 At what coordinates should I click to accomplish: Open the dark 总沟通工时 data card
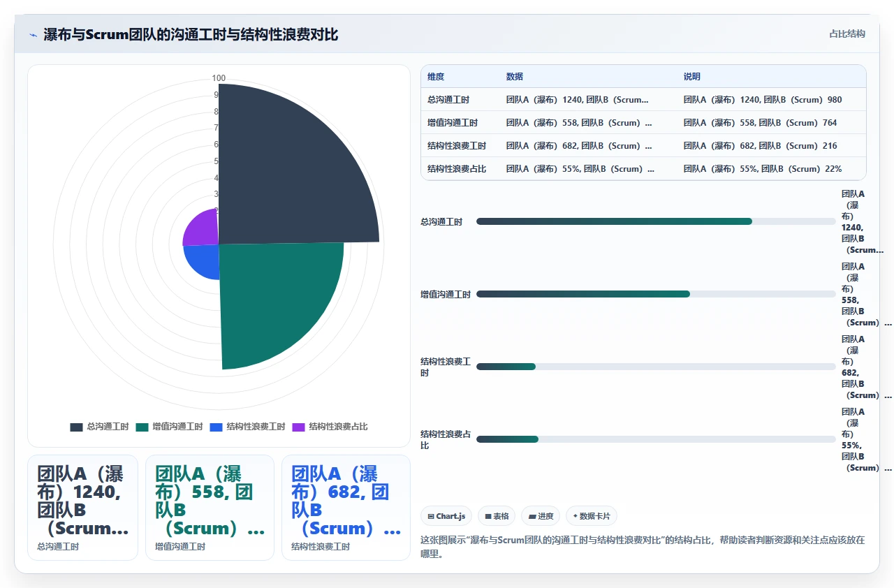tap(82, 508)
